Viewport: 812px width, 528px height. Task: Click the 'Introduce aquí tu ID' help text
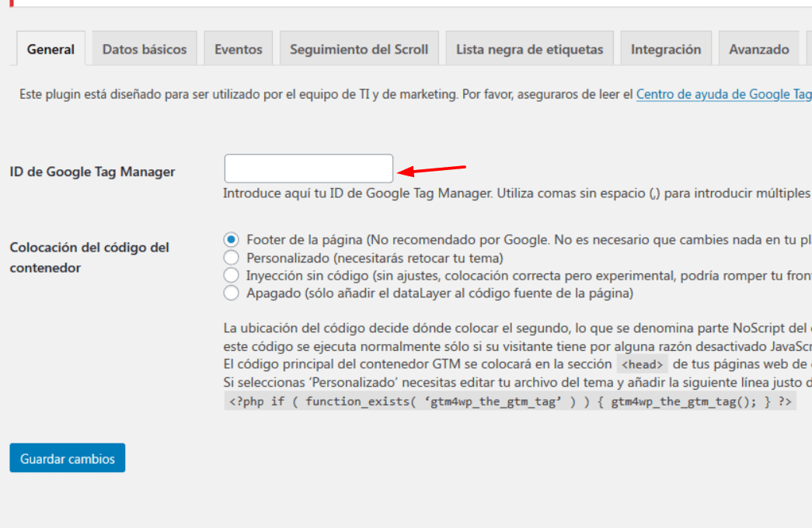click(x=517, y=193)
